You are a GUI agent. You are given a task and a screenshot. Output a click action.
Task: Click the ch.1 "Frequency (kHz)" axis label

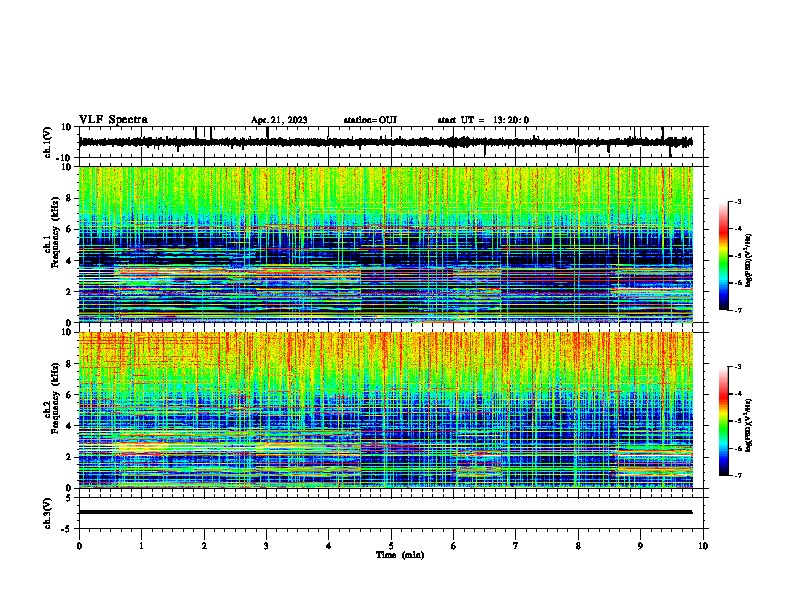(55, 232)
